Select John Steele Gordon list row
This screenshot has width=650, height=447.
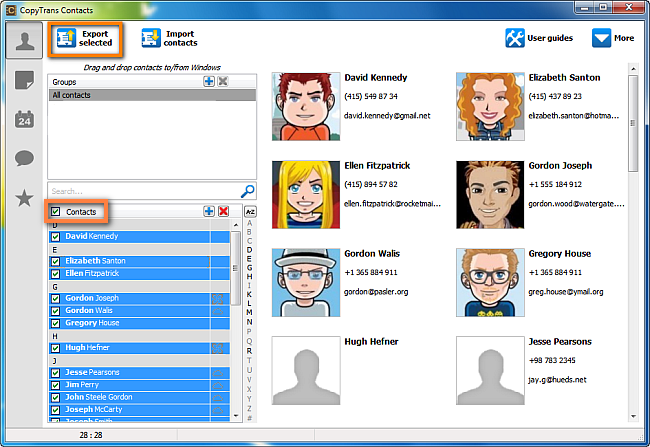pyautogui.click(x=139, y=397)
